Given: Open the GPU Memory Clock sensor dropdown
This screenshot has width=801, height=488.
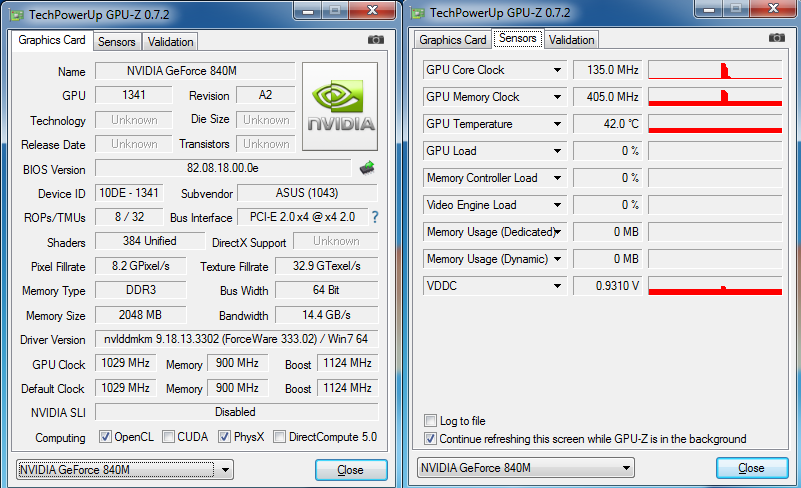Looking at the screenshot, I should (557, 97).
